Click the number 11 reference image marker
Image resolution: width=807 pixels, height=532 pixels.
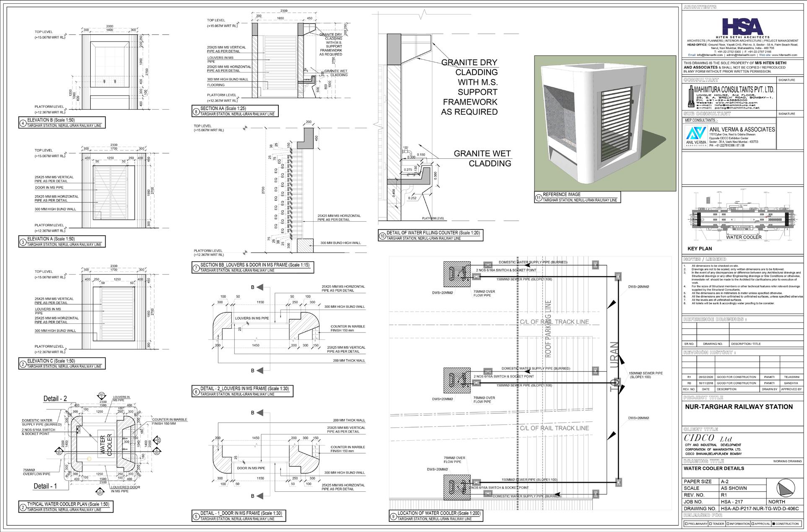[x=539, y=197]
